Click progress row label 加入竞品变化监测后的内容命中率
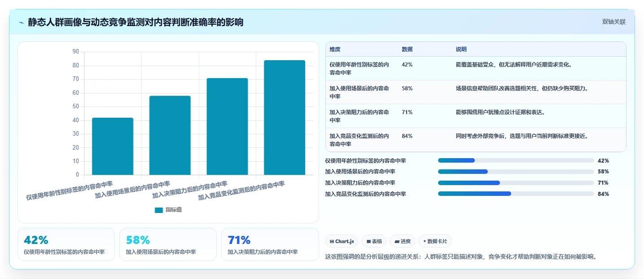The width and height of the screenshot is (644, 279). point(365,194)
